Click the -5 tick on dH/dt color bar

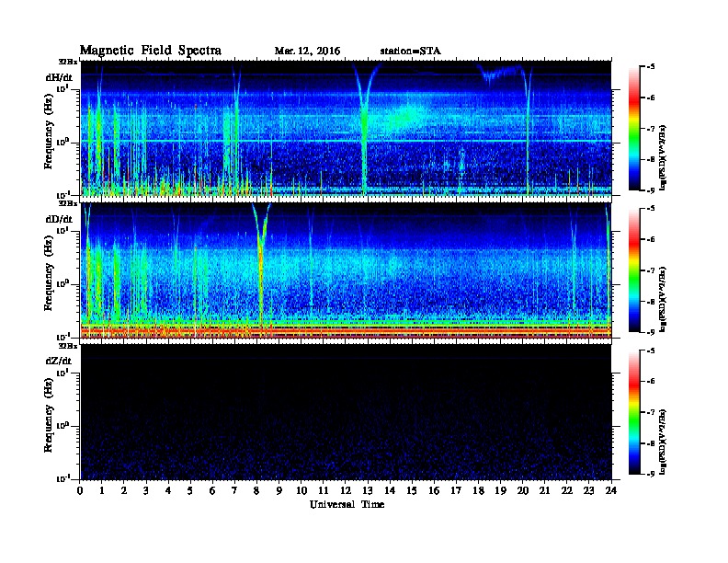[x=650, y=67]
